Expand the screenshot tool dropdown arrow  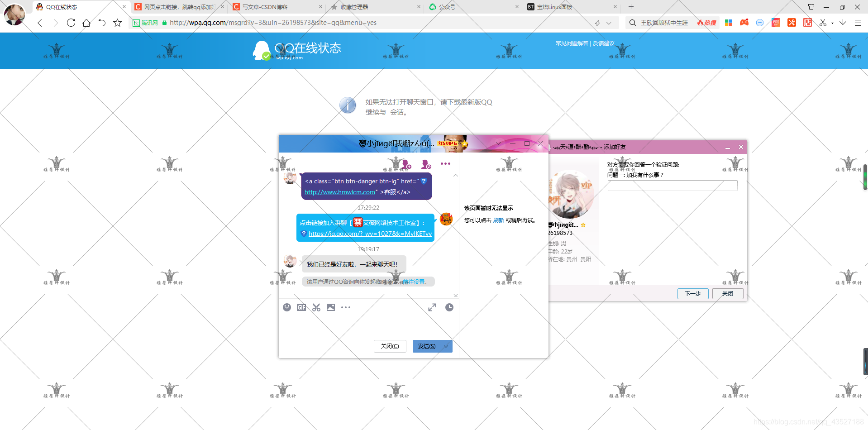[832, 23]
